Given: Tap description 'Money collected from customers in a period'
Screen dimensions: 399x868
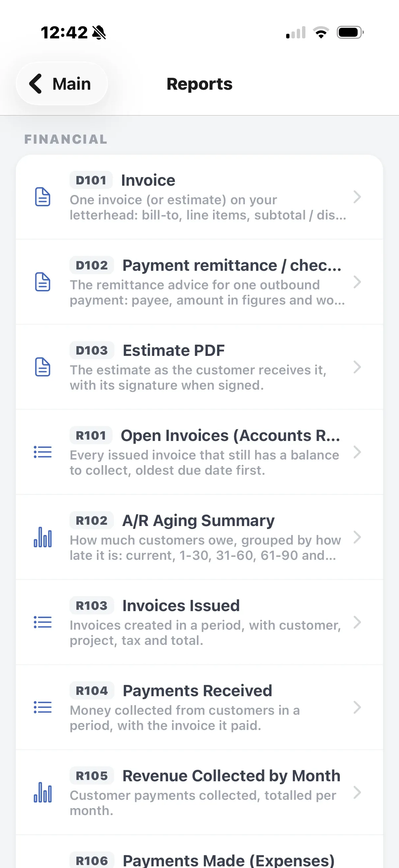Looking at the screenshot, I should (185, 718).
